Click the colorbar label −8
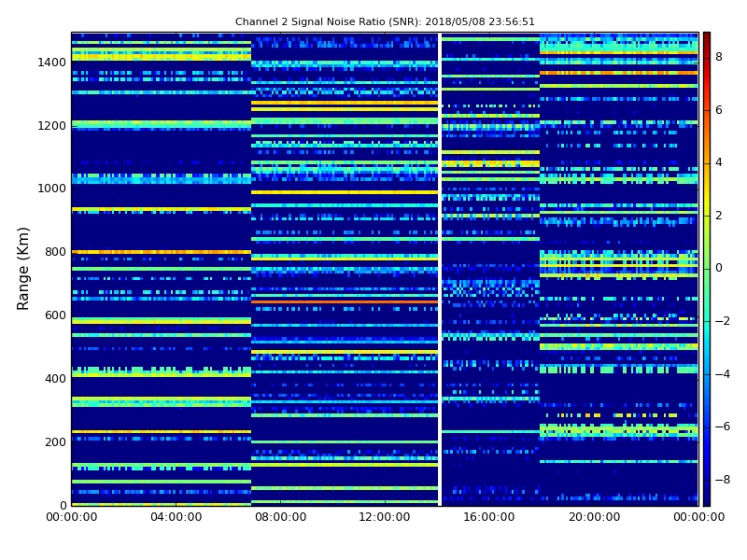Viewport: 747px width, 560px height. [723, 480]
